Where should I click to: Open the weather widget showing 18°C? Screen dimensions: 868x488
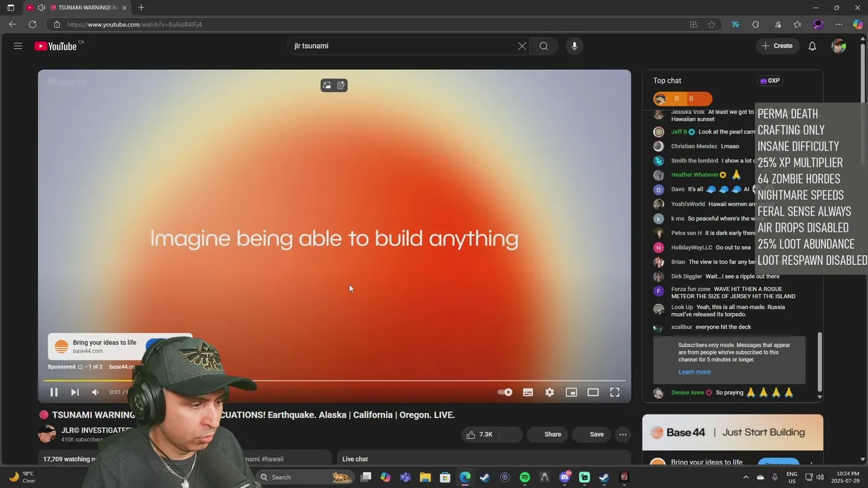coord(22,477)
